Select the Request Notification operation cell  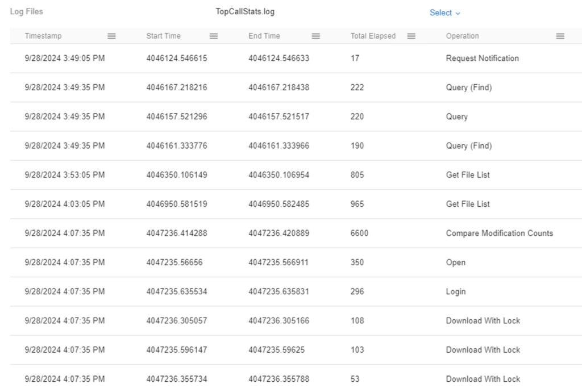click(483, 58)
